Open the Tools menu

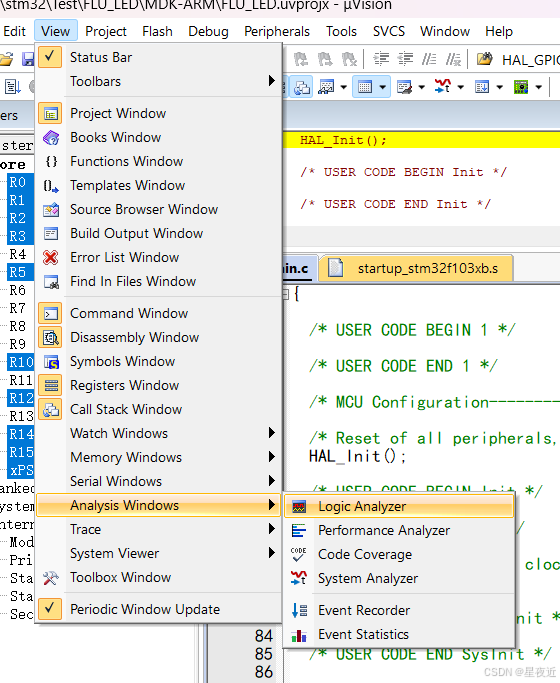[341, 31]
